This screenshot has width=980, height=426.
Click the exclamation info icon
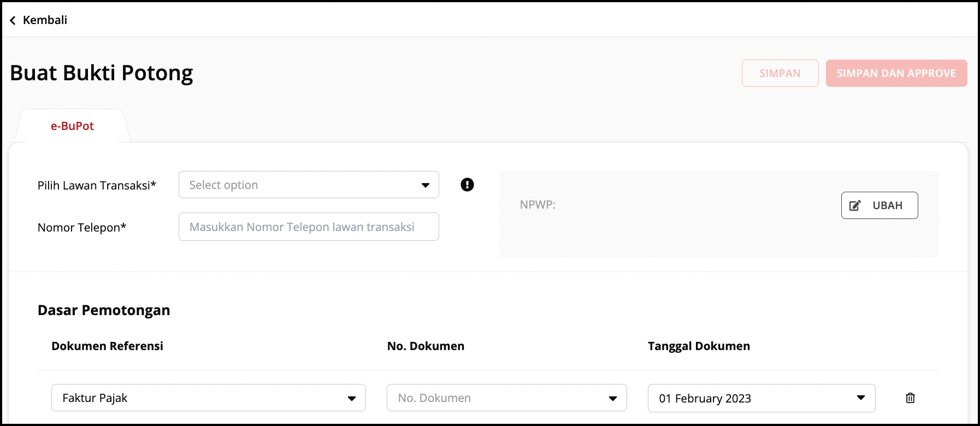(467, 185)
